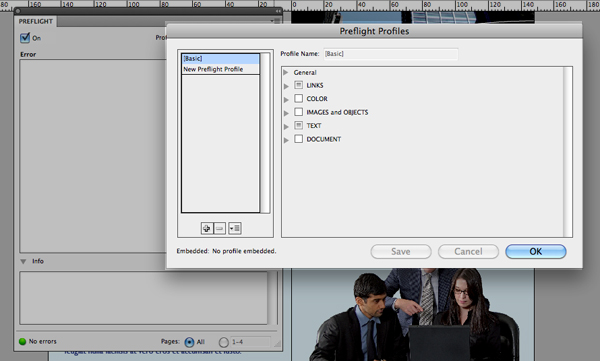
Task: Select New Preflight Profile in list
Action: (x=220, y=69)
